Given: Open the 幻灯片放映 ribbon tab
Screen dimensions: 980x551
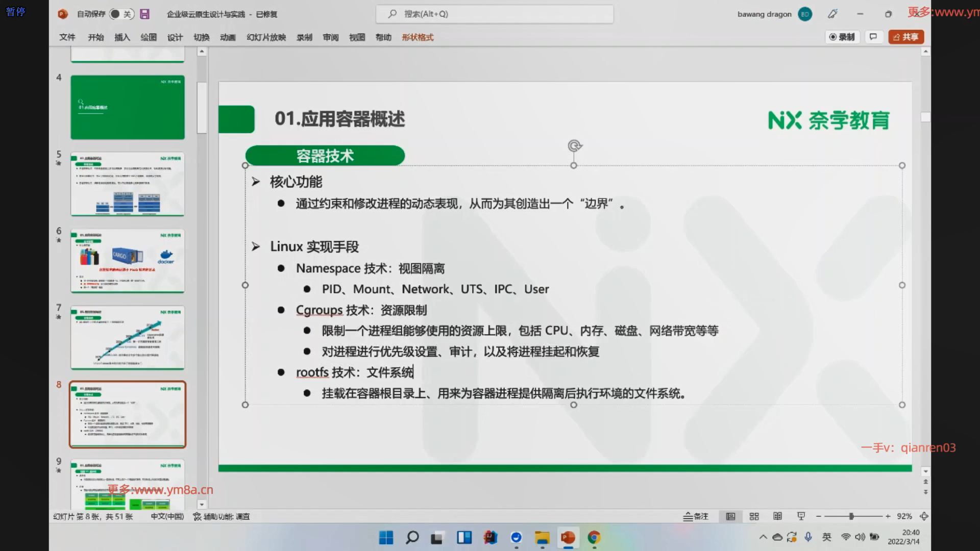Looking at the screenshot, I should tap(266, 37).
